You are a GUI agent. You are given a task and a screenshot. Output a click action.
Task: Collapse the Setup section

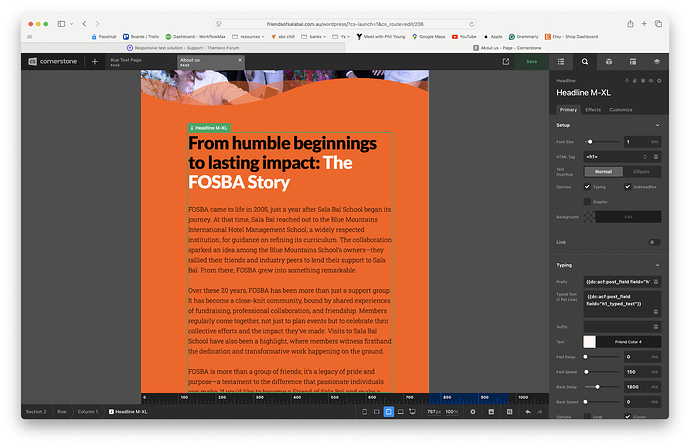pyautogui.click(x=657, y=125)
